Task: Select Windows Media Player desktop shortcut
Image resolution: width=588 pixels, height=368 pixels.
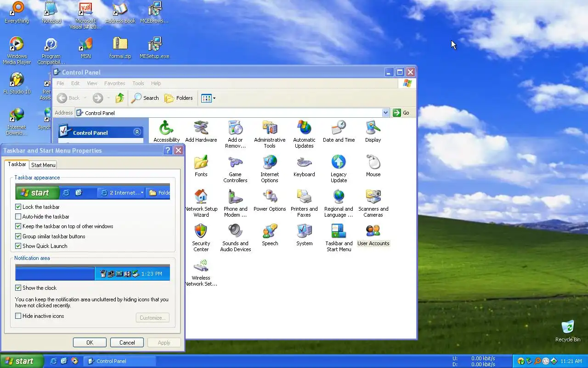Action: (17, 51)
